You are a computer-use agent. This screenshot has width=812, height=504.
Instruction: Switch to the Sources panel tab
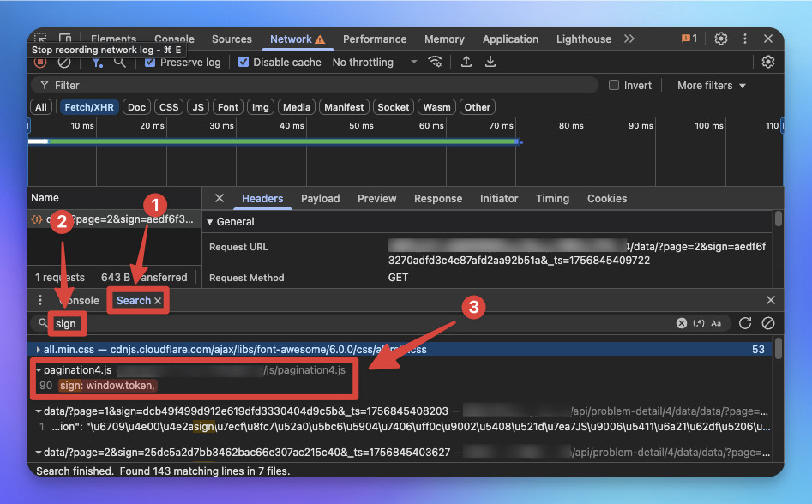[232, 39]
